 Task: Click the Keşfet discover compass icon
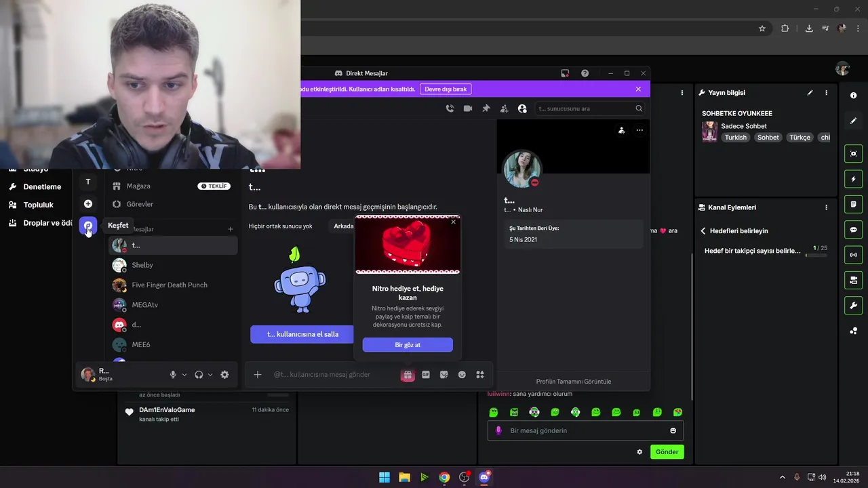coord(88,226)
